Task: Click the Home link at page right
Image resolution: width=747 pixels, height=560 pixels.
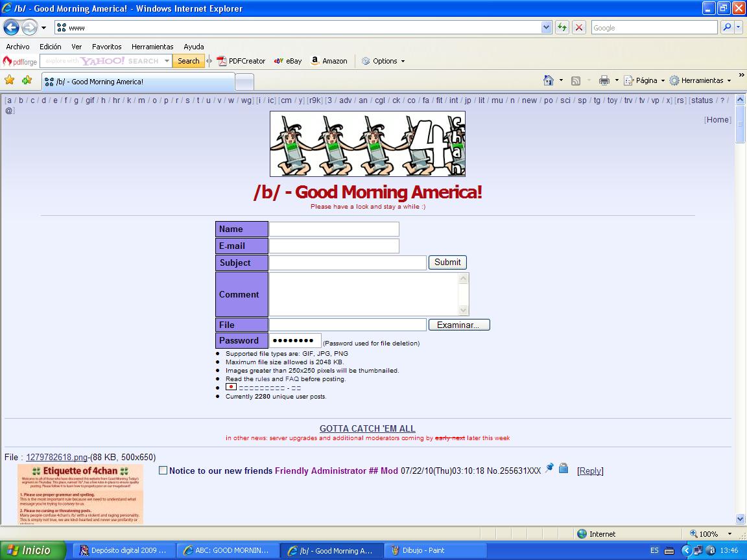Action: pos(717,119)
